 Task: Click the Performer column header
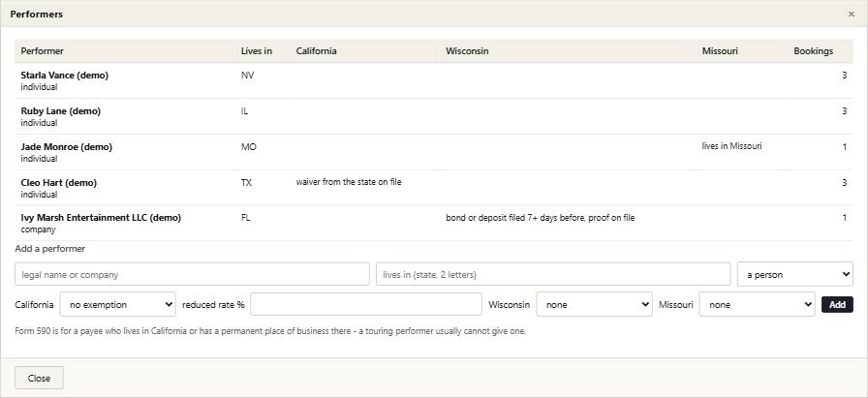(42, 51)
